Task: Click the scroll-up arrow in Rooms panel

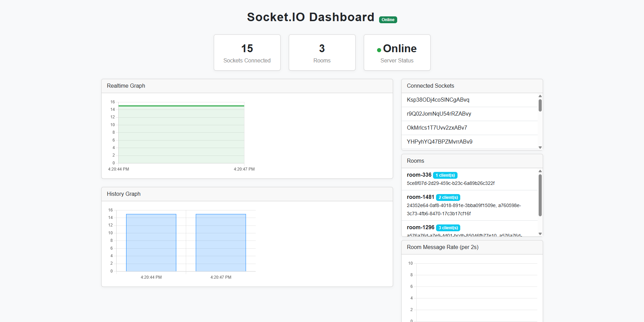Action: (540, 172)
